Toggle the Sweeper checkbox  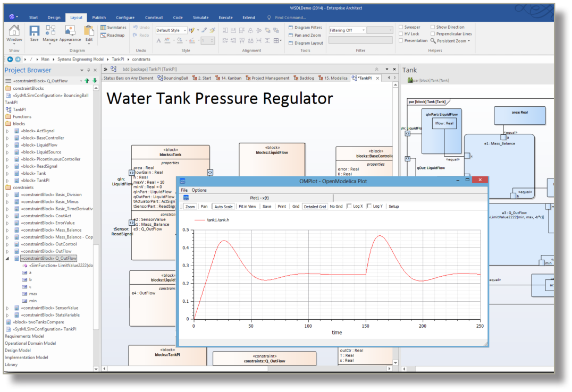point(401,27)
